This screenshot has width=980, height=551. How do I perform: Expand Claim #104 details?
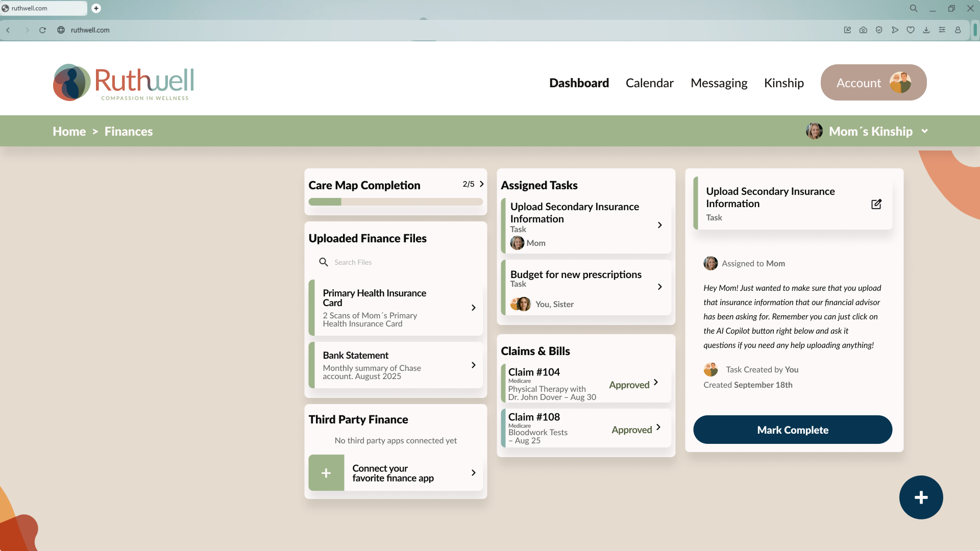coord(656,383)
